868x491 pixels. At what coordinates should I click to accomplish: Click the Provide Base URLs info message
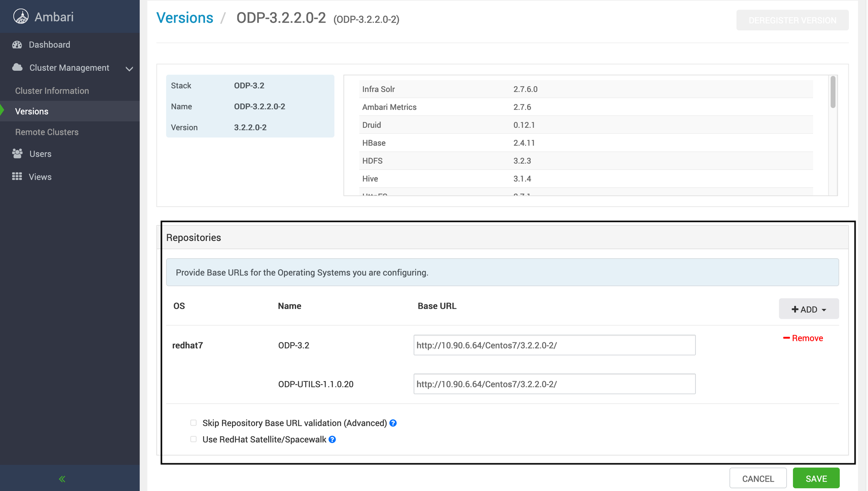pyautogui.click(x=502, y=272)
